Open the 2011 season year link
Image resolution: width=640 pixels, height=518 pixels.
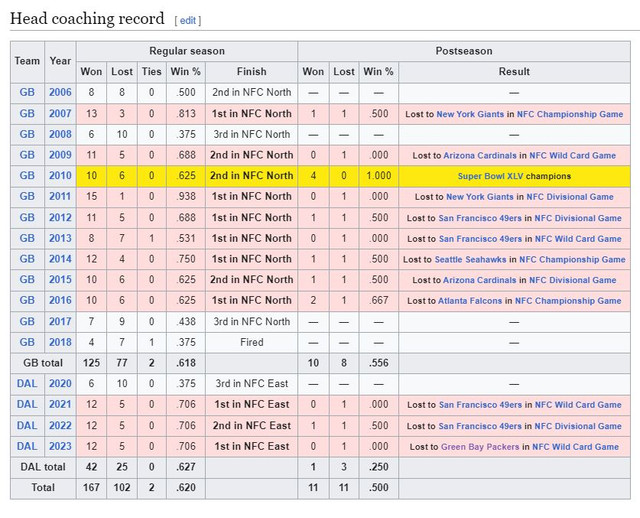click(60, 197)
